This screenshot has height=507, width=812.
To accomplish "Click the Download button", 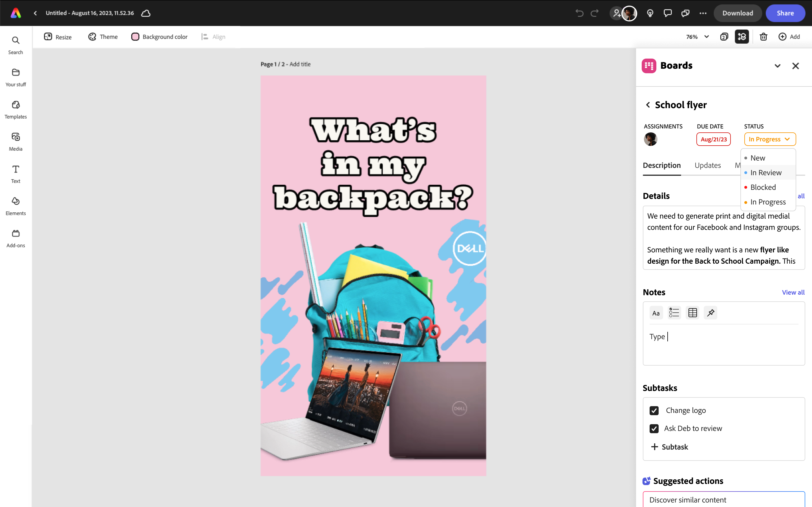I will (x=738, y=13).
